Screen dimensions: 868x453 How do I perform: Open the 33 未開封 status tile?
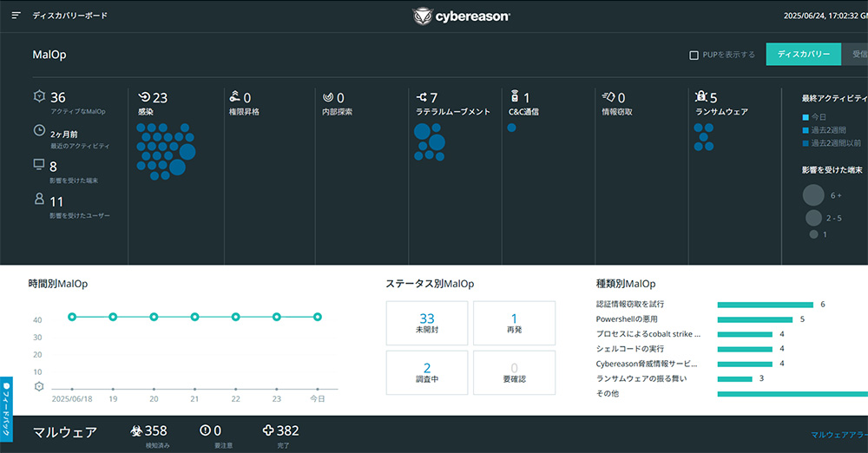point(427,323)
